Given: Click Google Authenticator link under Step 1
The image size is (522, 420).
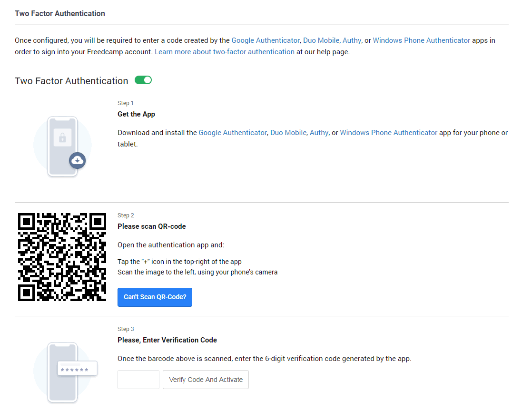Looking at the screenshot, I should tap(233, 133).
